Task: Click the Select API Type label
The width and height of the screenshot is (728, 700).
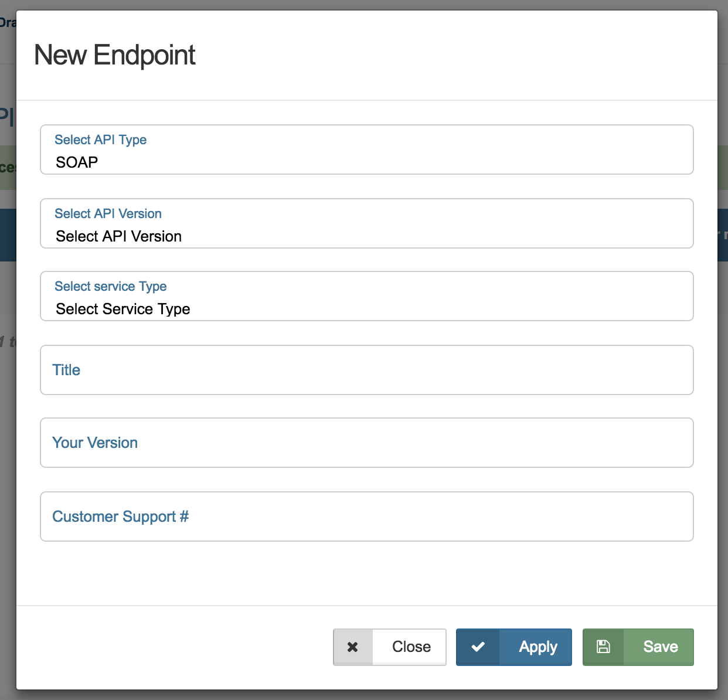Action: 100,140
